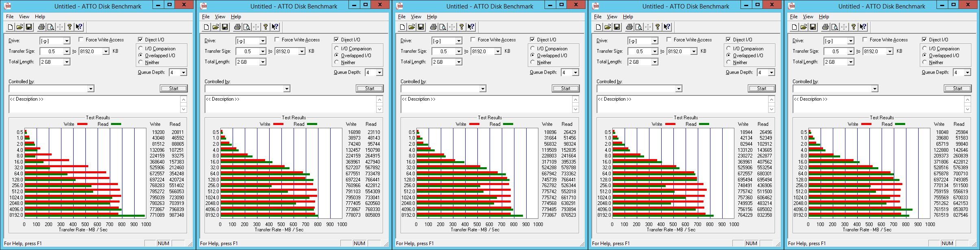Check Force Write Access in the fourth window
980x250 pixels.
pos(669,40)
